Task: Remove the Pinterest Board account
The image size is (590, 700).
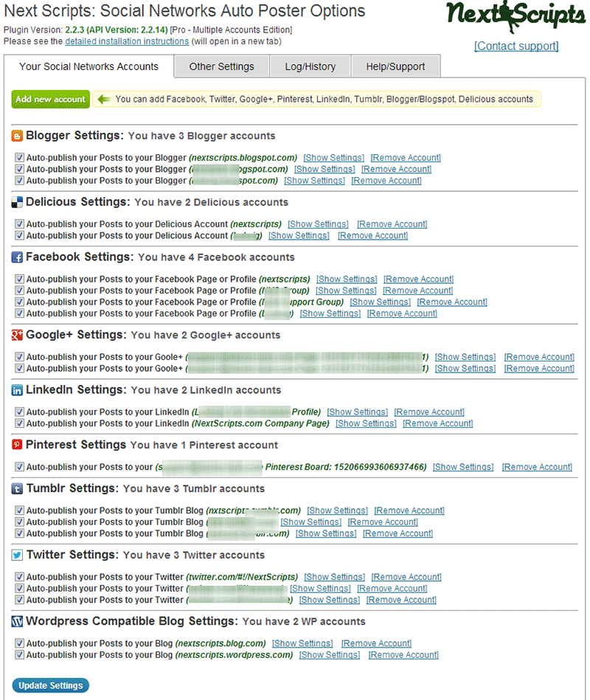Action: coord(538,467)
